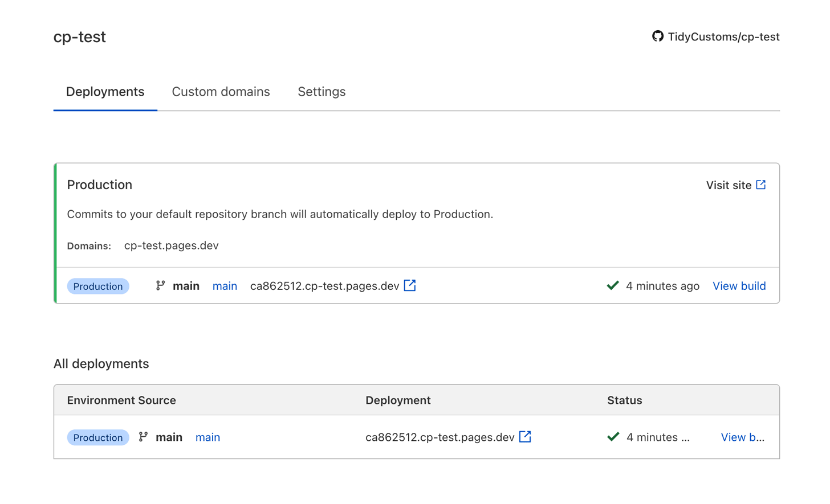
Task: Open ca862512.cp-test.pages.dev via its external link icon
Action: (410, 285)
